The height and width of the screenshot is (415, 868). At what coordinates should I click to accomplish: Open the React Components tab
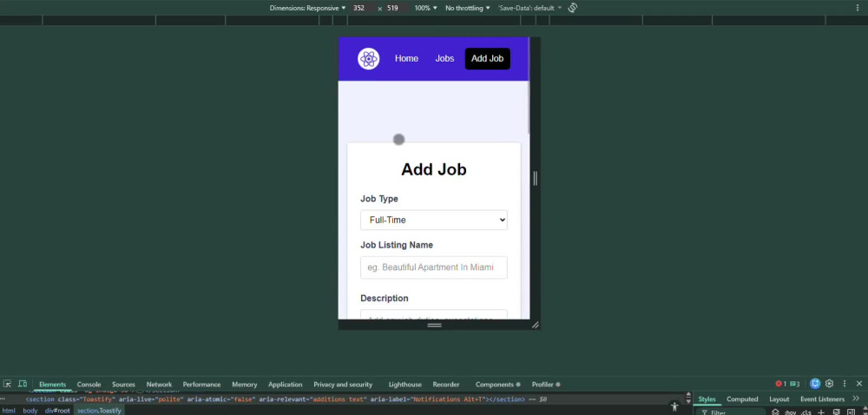tap(497, 384)
